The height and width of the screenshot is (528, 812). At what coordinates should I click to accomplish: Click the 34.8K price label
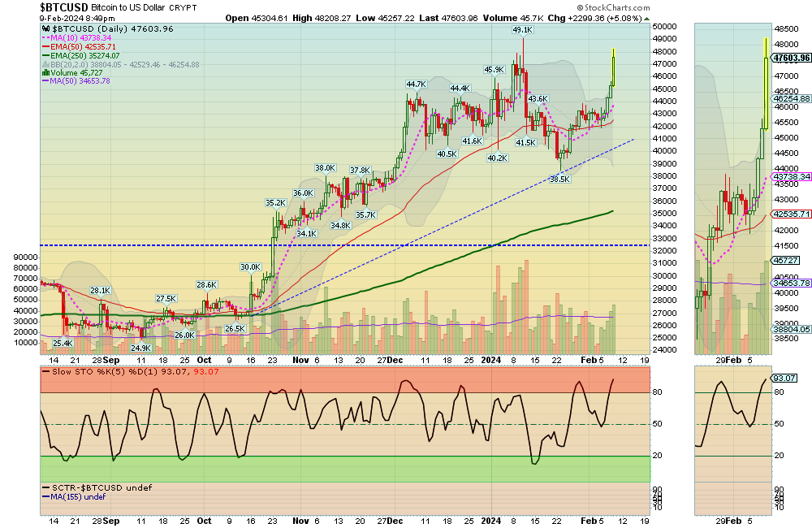(340, 225)
